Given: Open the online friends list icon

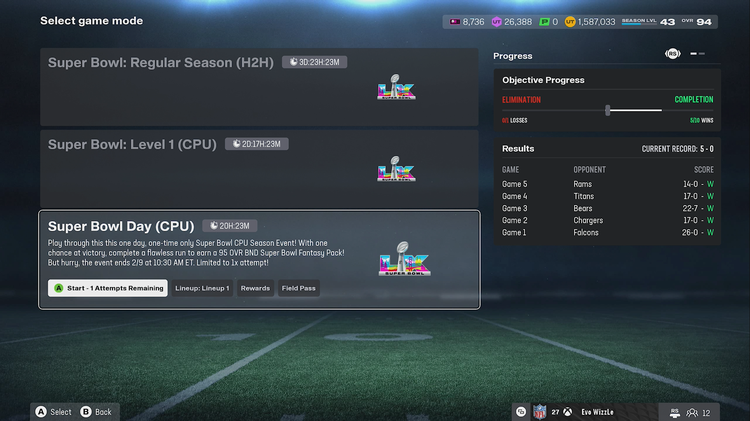Looking at the screenshot, I should pos(691,411).
